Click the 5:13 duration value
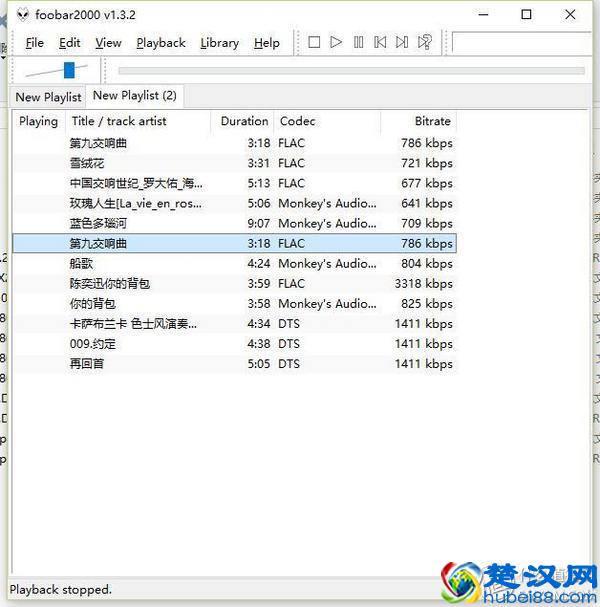This screenshot has height=607, width=600. 259,183
